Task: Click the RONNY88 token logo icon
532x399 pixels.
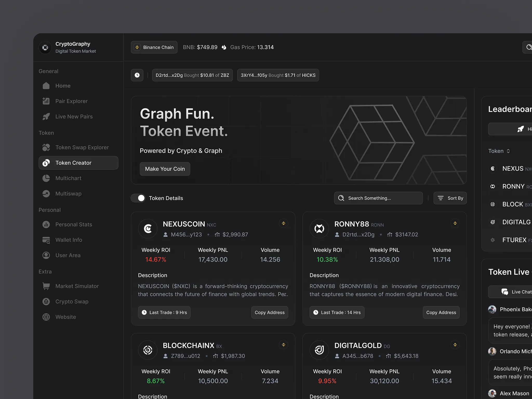Action: click(x=319, y=229)
